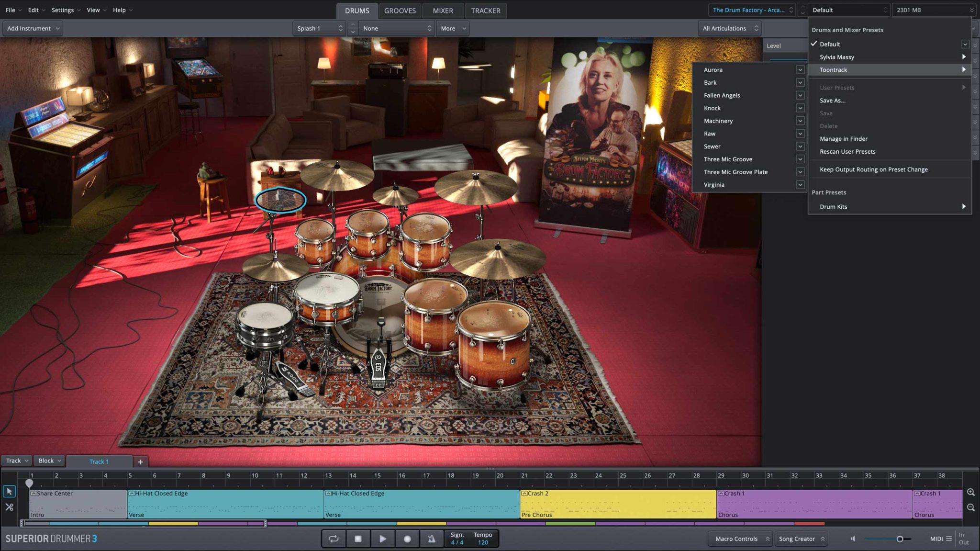Zoom out on the timeline
Screen dimensions: 980x551
click(x=970, y=507)
